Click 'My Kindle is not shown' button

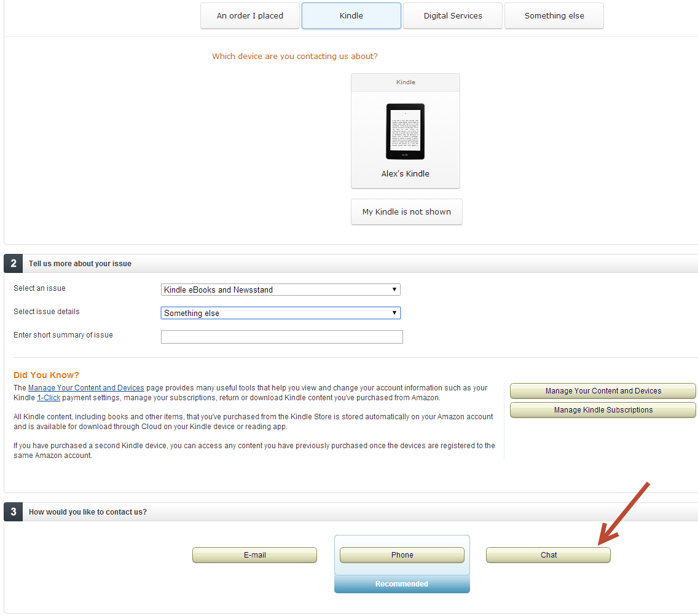tap(406, 212)
